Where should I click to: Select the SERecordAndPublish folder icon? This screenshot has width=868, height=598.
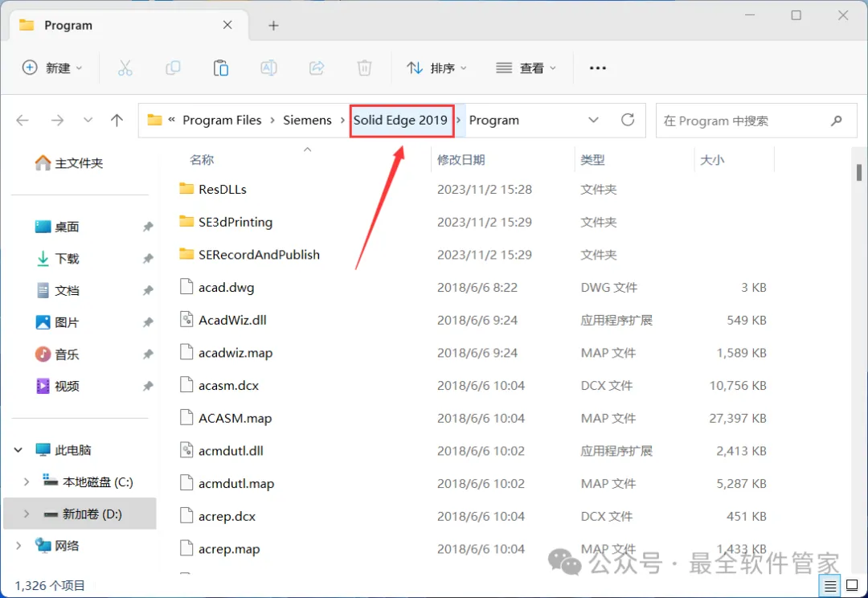pyautogui.click(x=186, y=254)
